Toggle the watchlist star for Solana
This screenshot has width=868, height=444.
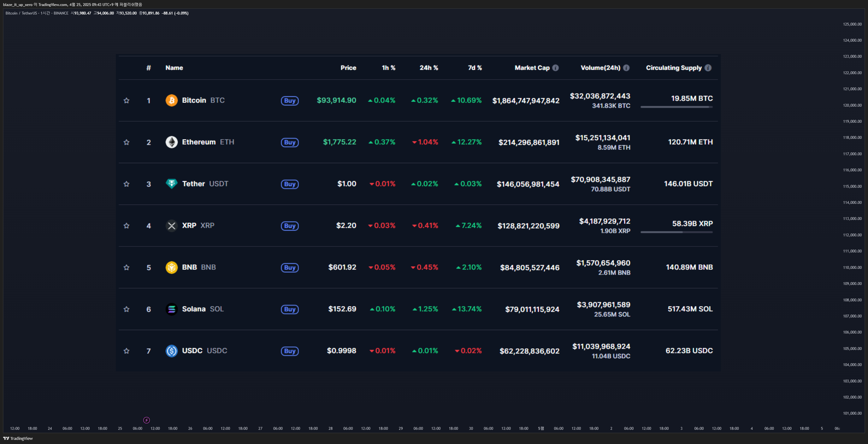click(x=126, y=309)
